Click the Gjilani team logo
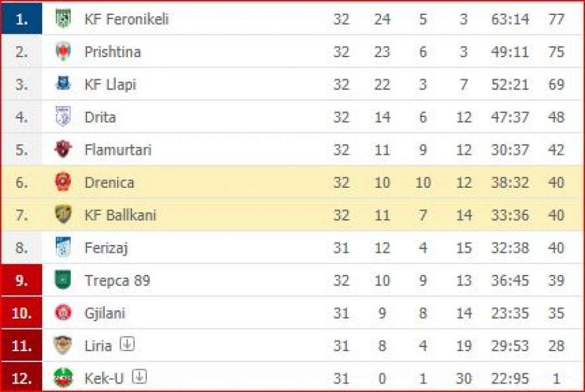 (63, 313)
